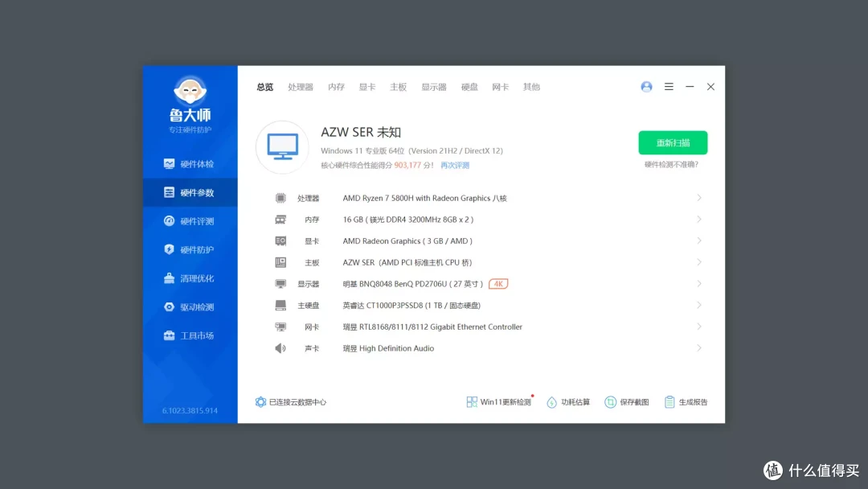Viewport: 868px width, 489px height.
Task: Switch to the 其他 tab
Action: [x=531, y=87]
